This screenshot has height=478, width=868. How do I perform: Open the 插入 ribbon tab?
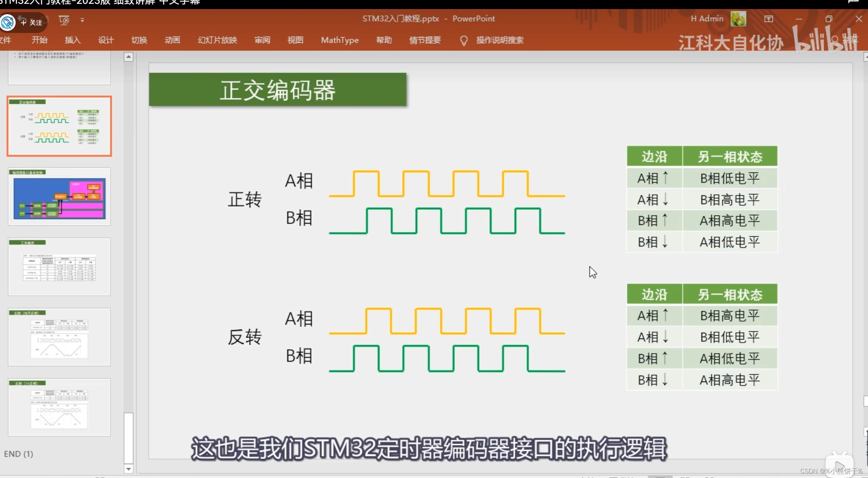pos(73,40)
